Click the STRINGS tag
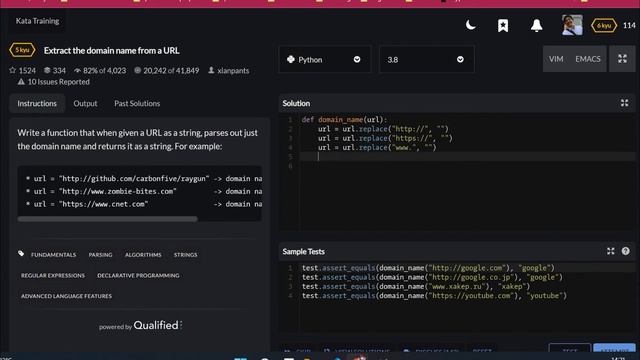640x360 pixels. [x=185, y=255]
